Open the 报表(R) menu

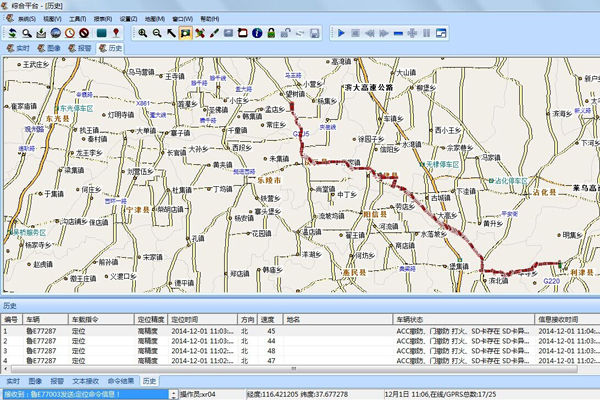point(102,19)
